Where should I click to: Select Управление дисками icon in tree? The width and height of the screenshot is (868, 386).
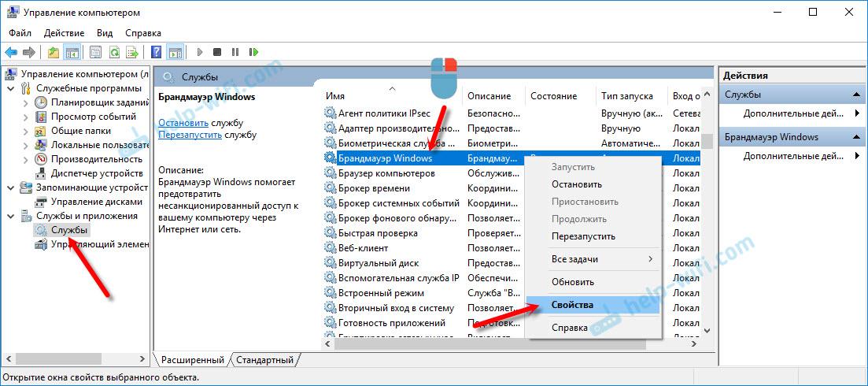pyautogui.click(x=41, y=202)
